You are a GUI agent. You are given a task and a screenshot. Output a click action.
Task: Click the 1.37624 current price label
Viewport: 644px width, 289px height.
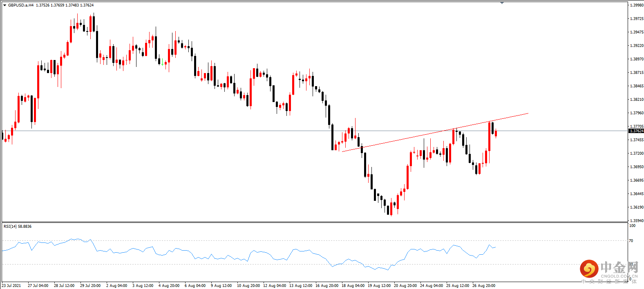click(x=636, y=131)
